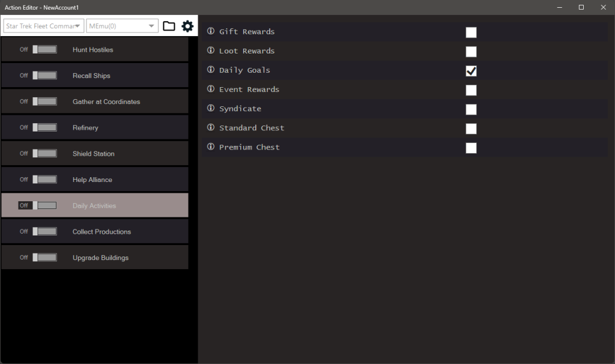Click the folder icon in the toolbar
Screen dimensions: 615x364
tap(169, 25)
